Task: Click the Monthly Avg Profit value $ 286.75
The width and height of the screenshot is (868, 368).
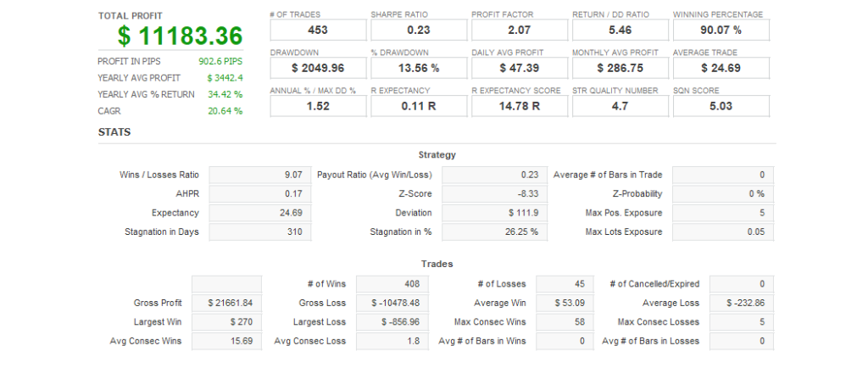Action: pos(620,68)
